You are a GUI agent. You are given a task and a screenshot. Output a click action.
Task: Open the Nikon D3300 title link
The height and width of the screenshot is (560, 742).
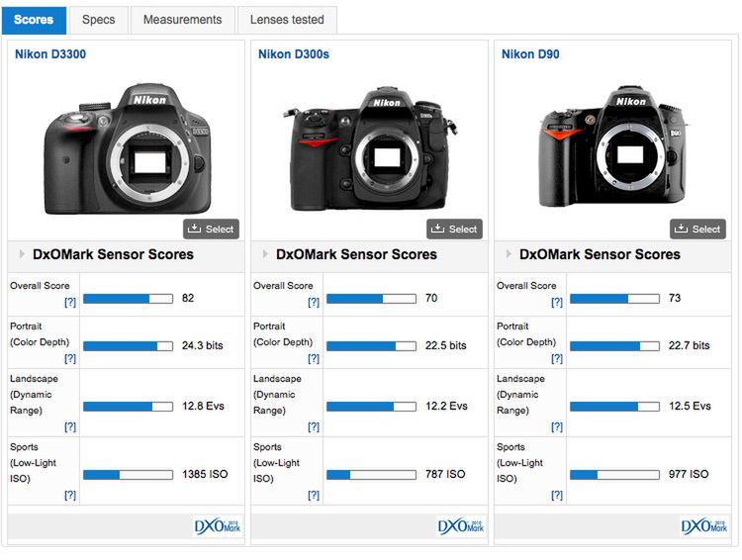point(50,54)
